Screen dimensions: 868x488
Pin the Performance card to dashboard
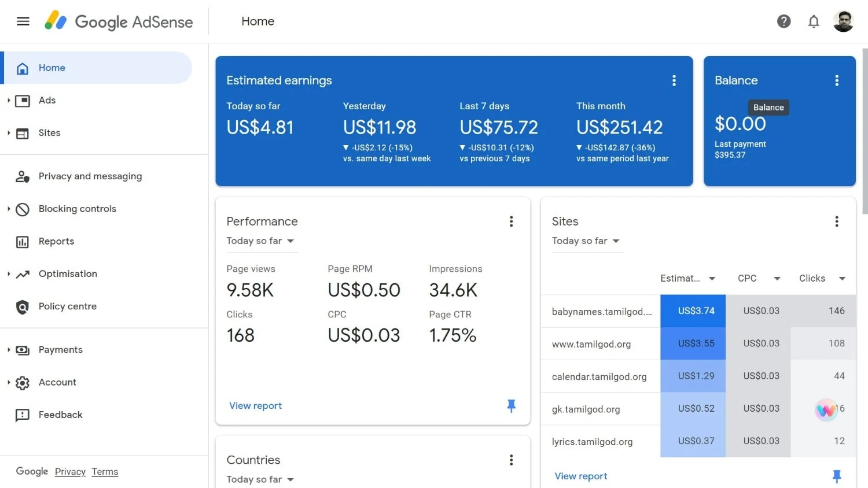click(x=511, y=406)
